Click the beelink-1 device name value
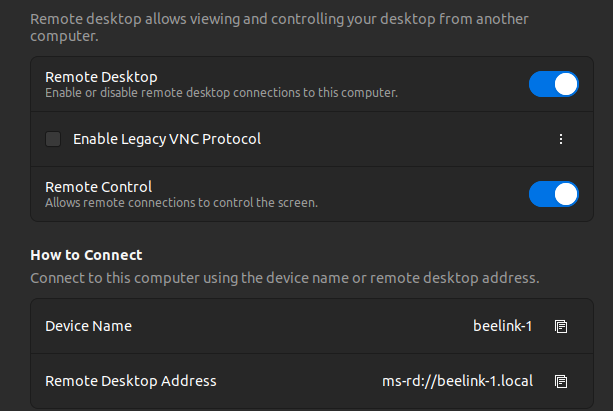613x411 pixels. point(502,326)
